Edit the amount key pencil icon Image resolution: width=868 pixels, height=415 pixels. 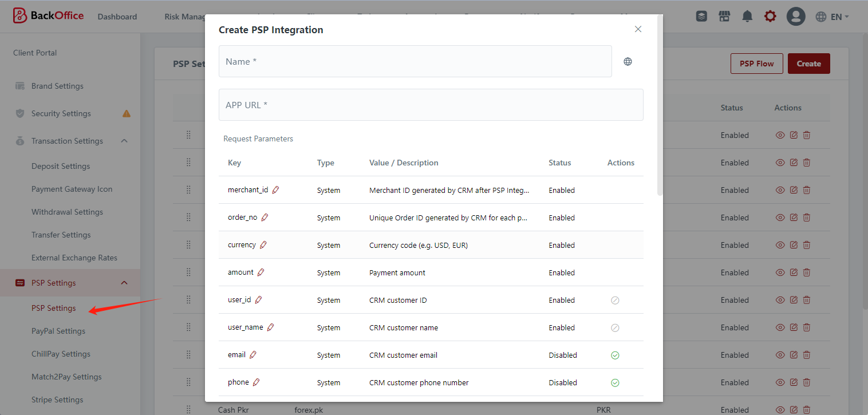[261, 272]
